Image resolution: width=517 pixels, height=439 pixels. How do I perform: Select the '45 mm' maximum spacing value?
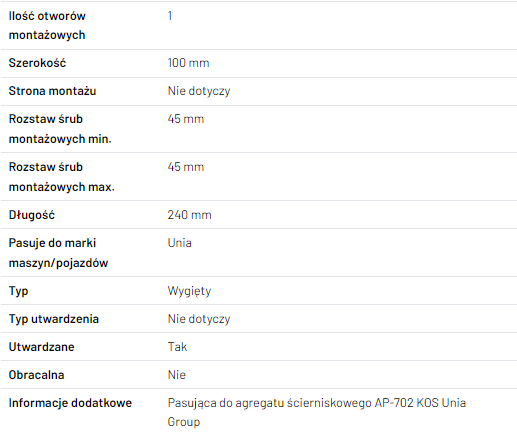186,167
